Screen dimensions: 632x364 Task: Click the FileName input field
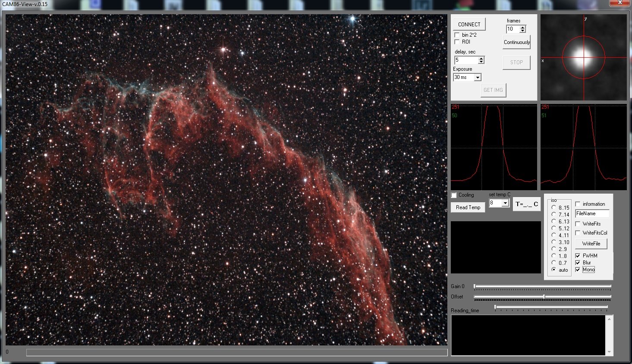point(592,213)
